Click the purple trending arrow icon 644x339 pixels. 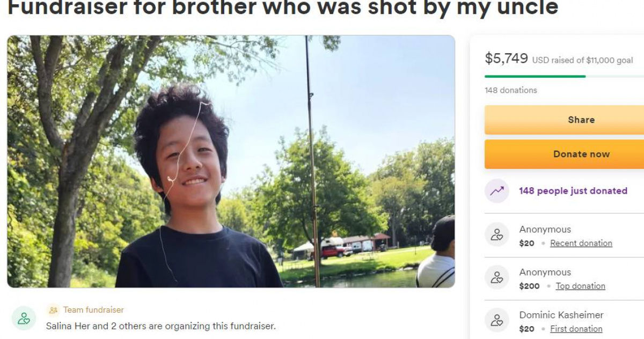(x=496, y=191)
